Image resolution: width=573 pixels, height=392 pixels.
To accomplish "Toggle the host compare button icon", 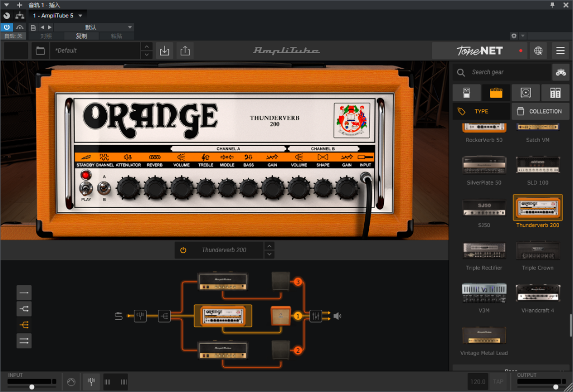I will coord(20,27).
